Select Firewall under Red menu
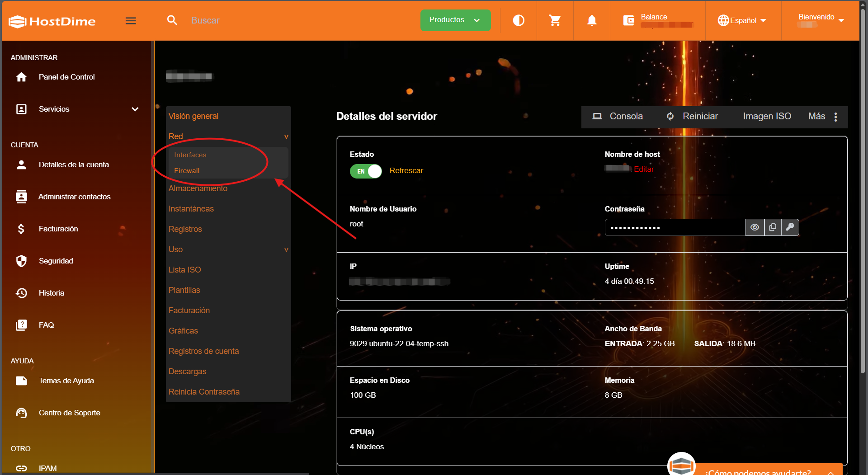The width and height of the screenshot is (868, 475). (x=187, y=171)
